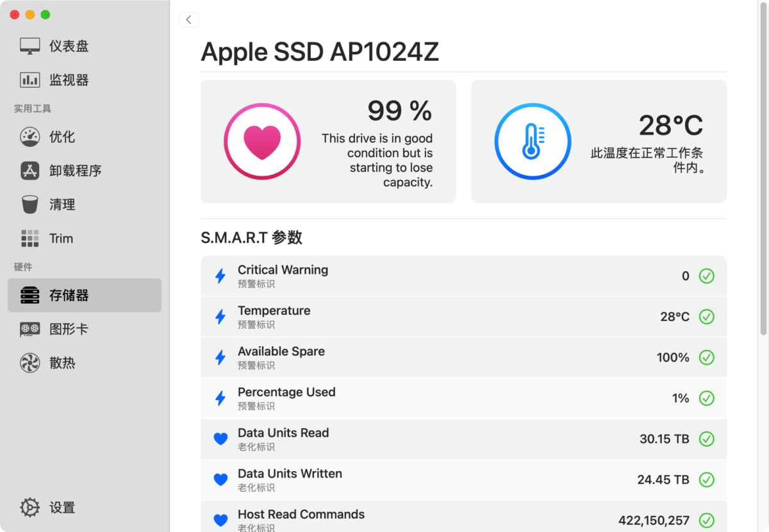Click the pink heart health icon
This screenshot has height=532, width=769.
262,142
